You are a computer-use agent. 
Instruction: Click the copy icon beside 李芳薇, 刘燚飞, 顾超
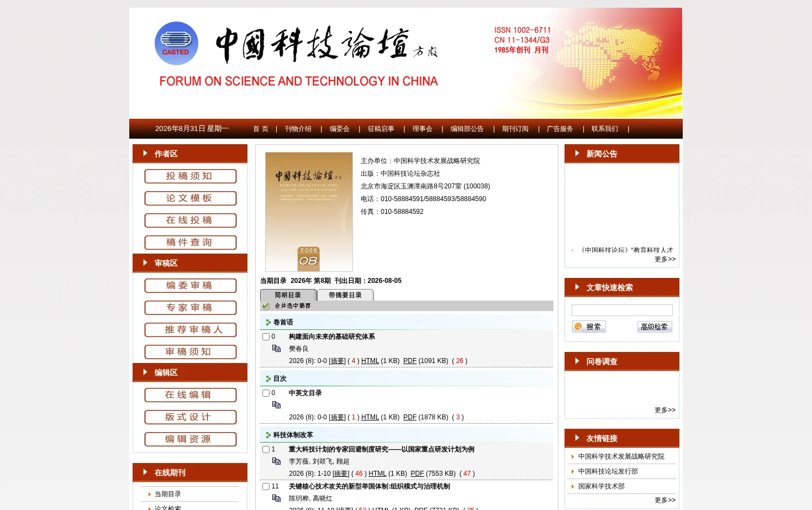(x=276, y=461)
